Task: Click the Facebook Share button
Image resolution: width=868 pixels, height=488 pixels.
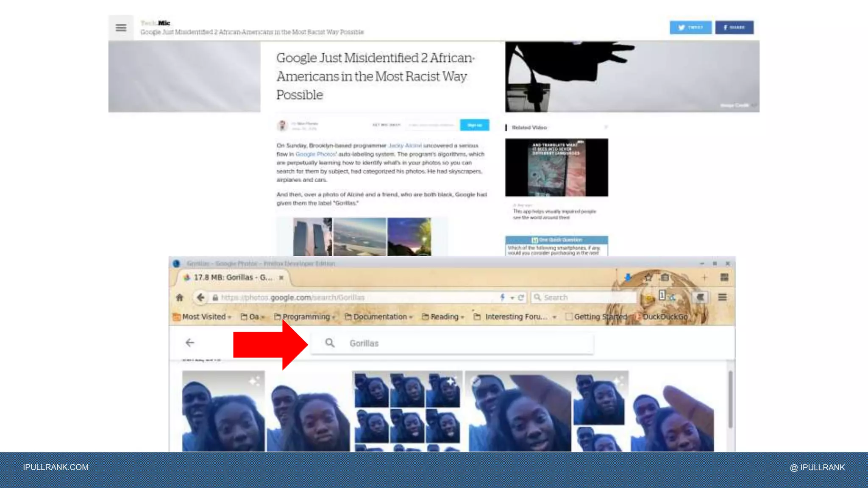Action: tap(734, 28)
